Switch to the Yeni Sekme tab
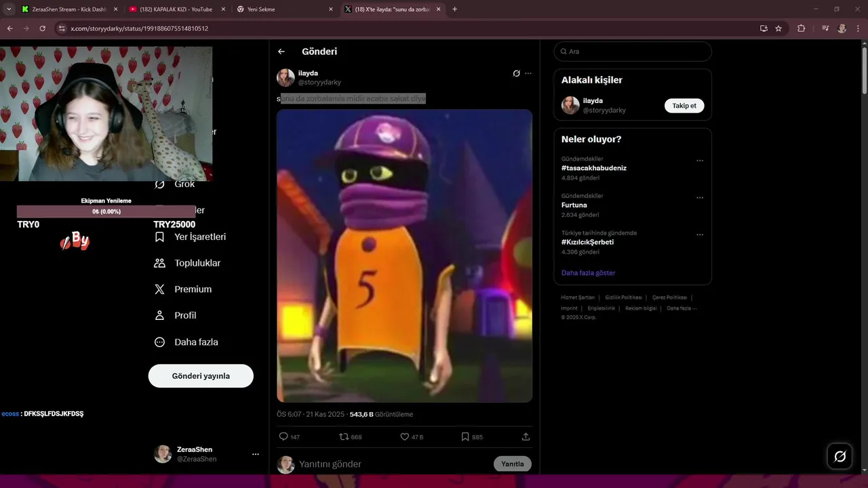 (x=285, y=9)
